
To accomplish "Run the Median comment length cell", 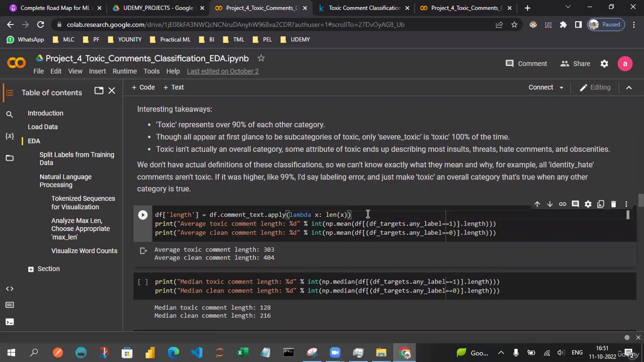I will point(143,282).
